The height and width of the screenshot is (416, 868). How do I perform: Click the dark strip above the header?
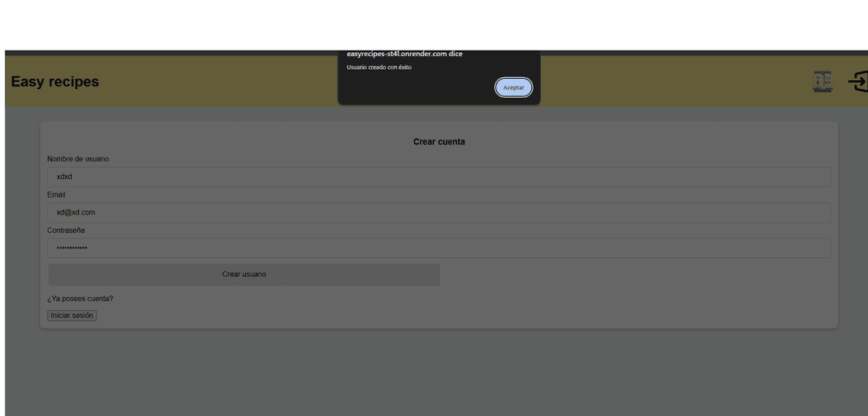161,53
